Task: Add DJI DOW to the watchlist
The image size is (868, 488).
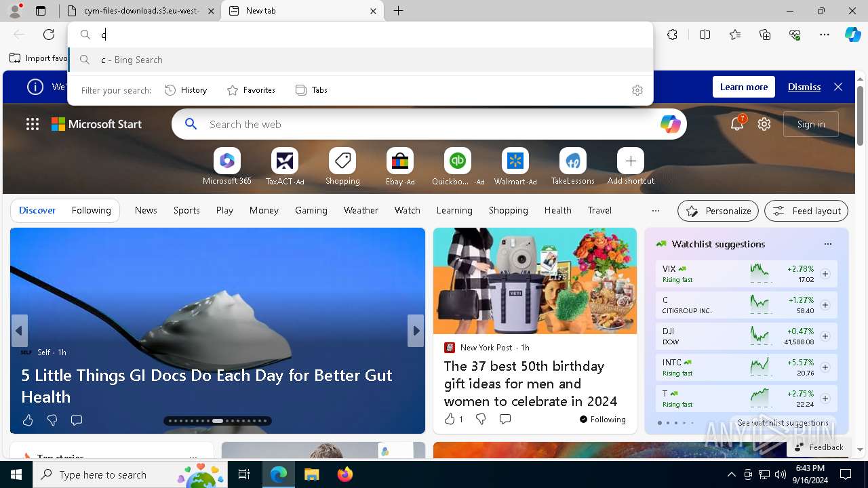Action: (825, 336)
